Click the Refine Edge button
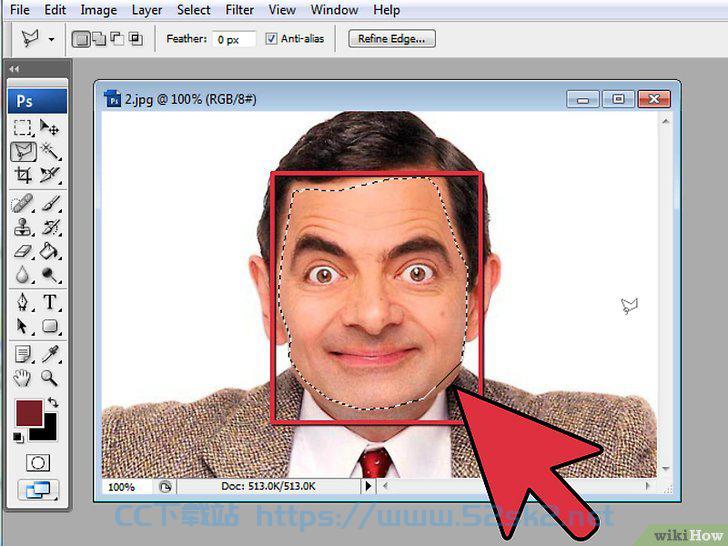This screenshot has height=546, width=728. 392,39
